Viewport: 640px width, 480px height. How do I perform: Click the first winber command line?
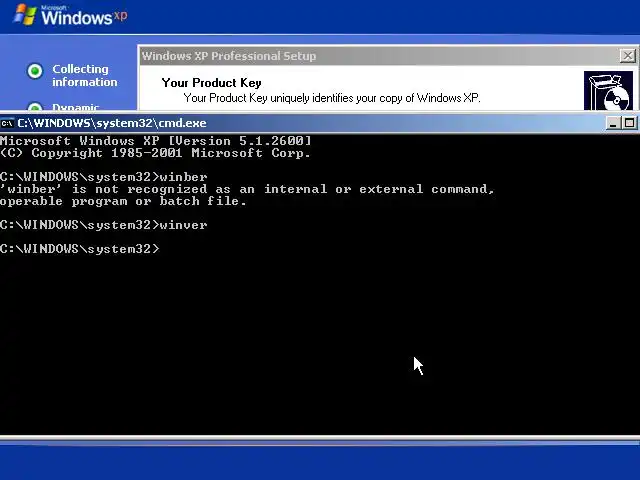[104, 177]
